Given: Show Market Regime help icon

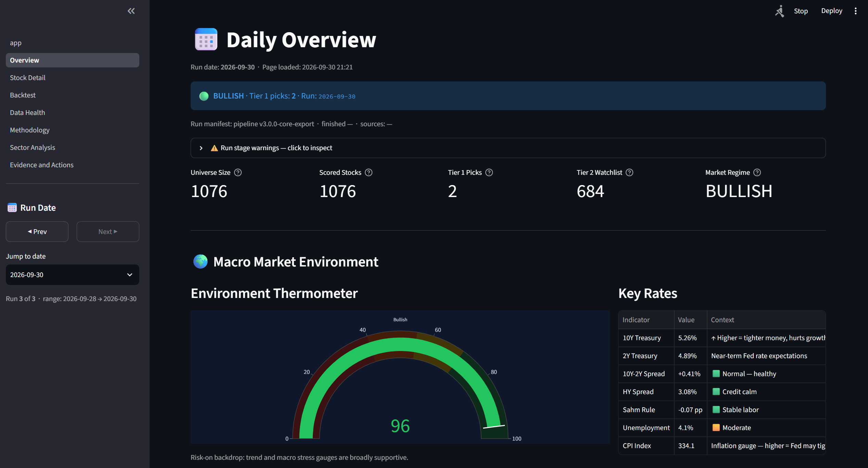Looking at the screenshot, I should pyautogui.click(x=757, y=172).
